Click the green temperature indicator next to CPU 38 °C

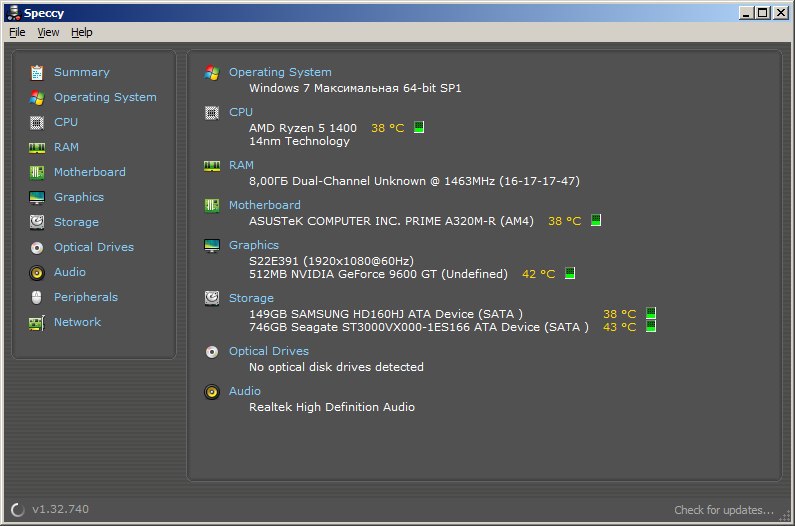(419, 127)
